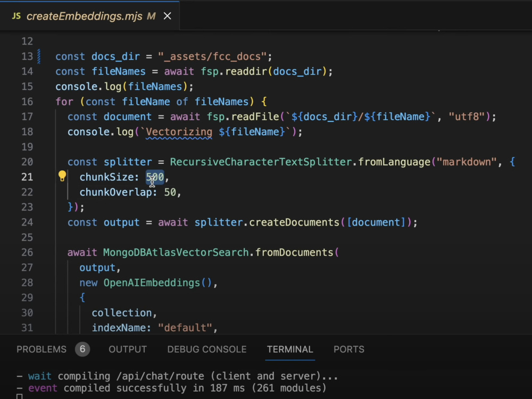Click MongoDBAtlasVectorSearch on line 26

coord(176,252)
